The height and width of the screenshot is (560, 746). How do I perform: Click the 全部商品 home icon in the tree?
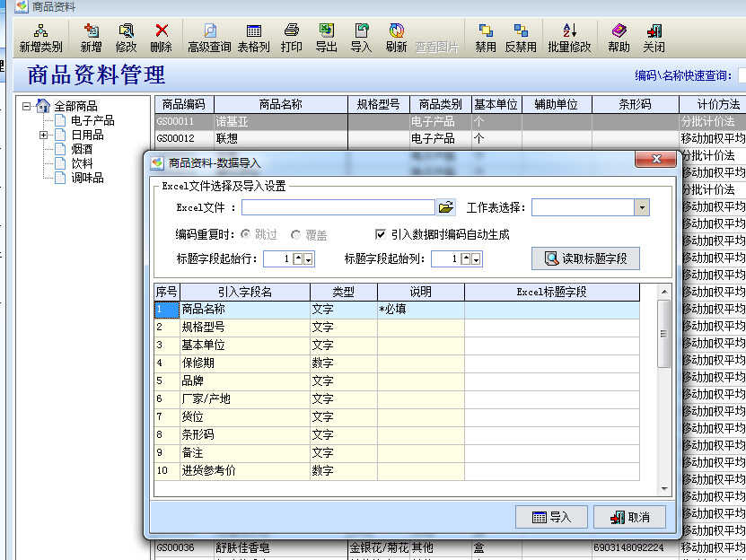pos(43,106)
